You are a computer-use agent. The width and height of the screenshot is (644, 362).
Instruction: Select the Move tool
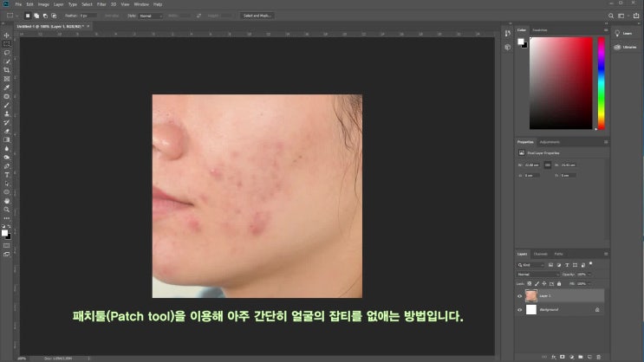point(7,35)
